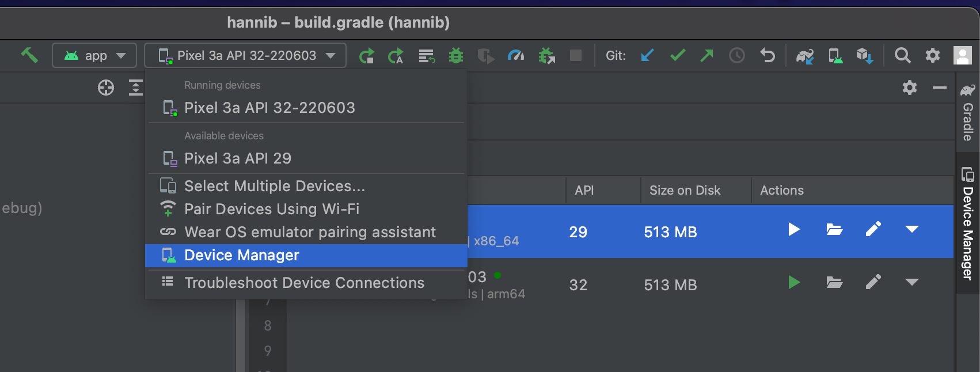980x372 pixels.
Task: Click the Select Opened File target icon
Action: coord(106,88)
